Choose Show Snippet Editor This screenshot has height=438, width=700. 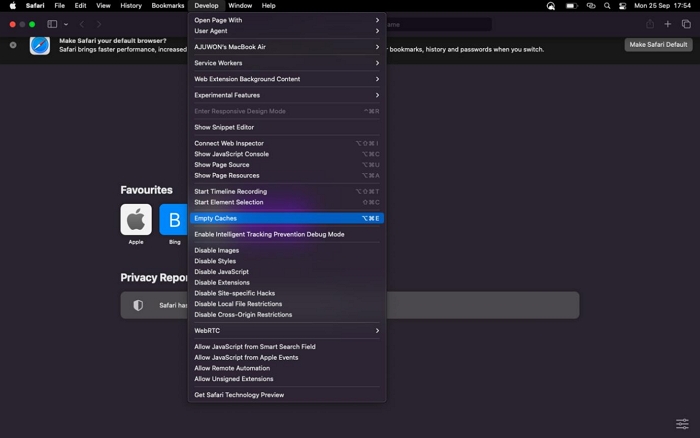287,127
